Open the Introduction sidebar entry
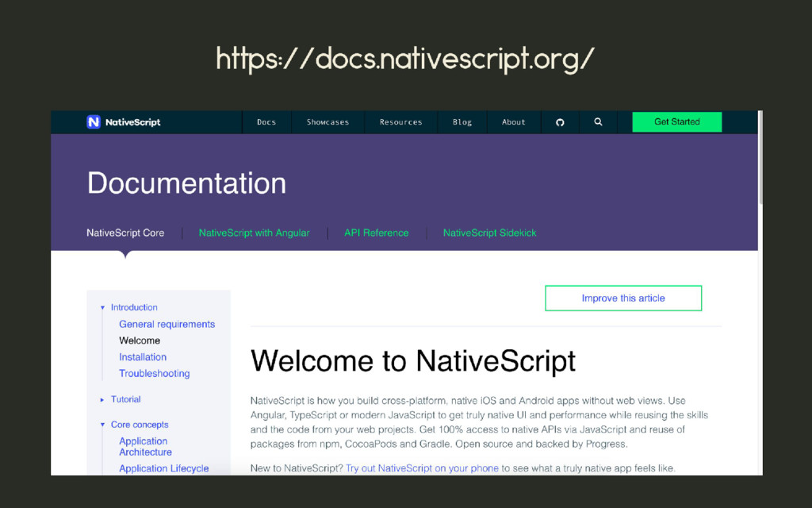Image resolution: width=812 pixels, height=508 pixels. [x=134, y=307]
